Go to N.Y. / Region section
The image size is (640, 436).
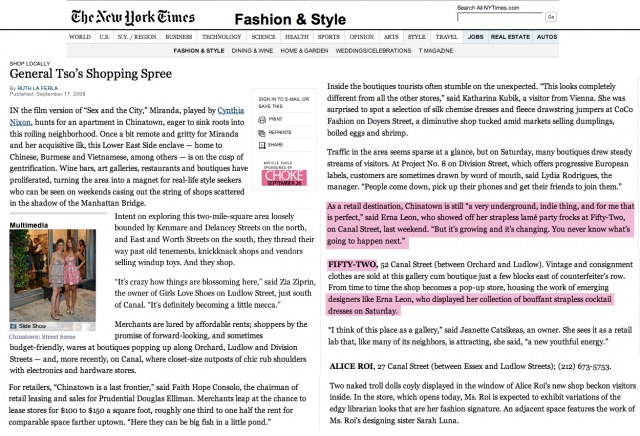pyautogui.click(x=137, y=37)
